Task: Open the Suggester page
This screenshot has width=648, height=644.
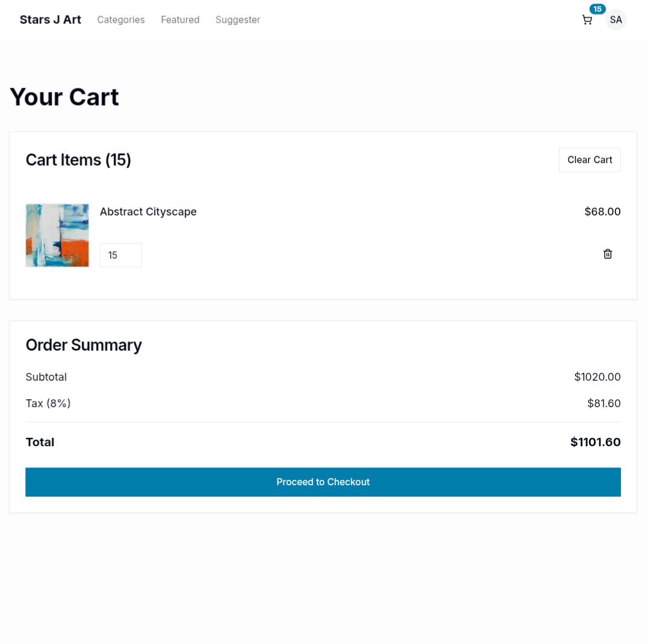Action: pos(238,20)
